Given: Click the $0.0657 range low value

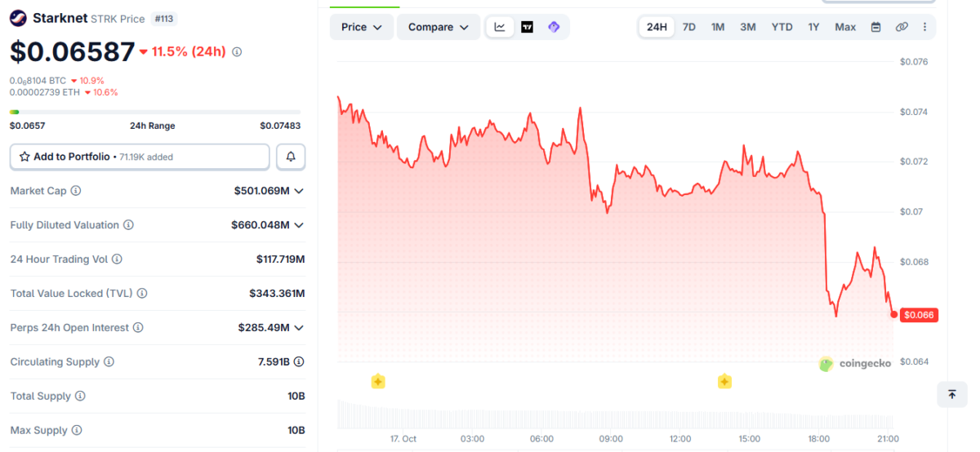Looking at the screenshot, I should pyautogui.click(x=28, y=126).
